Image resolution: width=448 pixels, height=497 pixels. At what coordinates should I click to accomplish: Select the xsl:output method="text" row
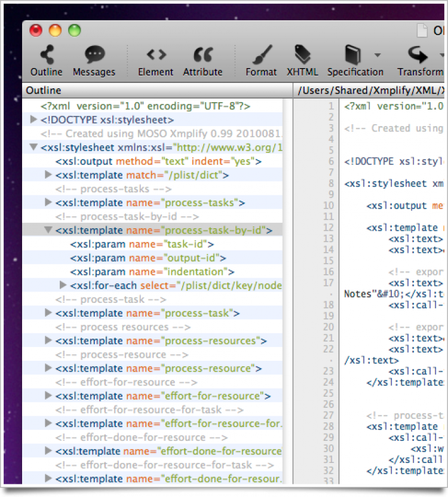point(152,161)
